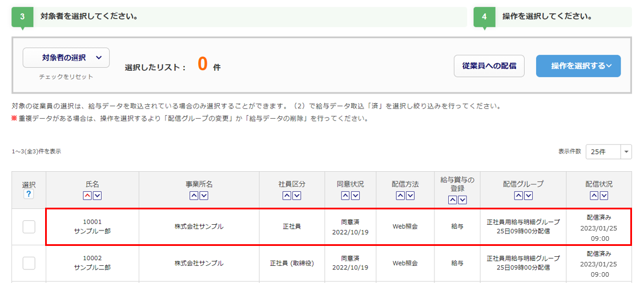Image resolution: width=644 pixels, height=283 pixels.
Task: Open the 表示件数 25件 combo box
Action: (x=609, y=152)
